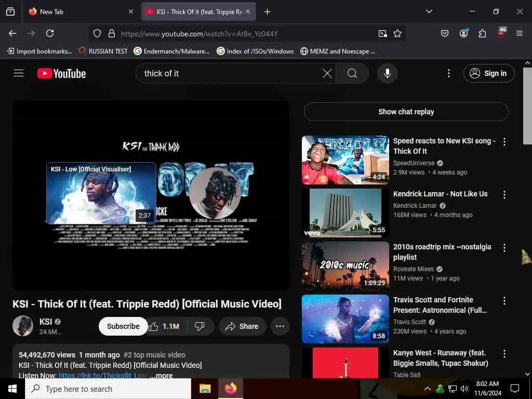Viewport: 532px width, 399px height.
Task: Open Firefox tracking protection shield
Action: click(97, 33)
